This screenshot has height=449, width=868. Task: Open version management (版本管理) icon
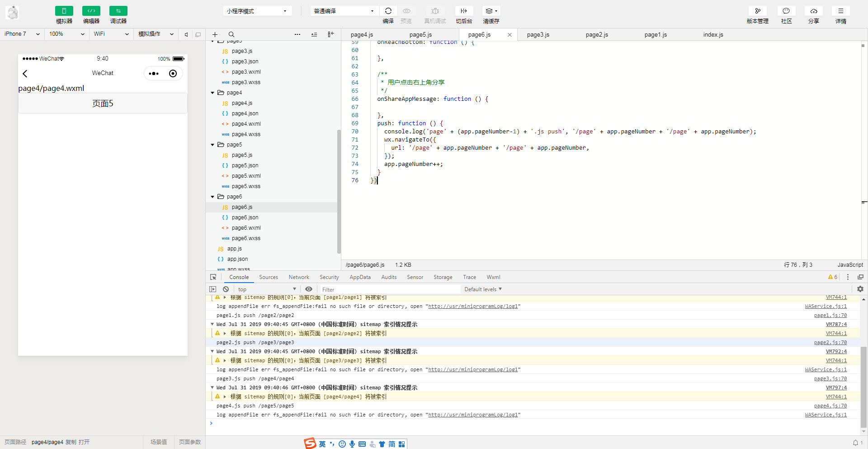[x=757, y=11]
